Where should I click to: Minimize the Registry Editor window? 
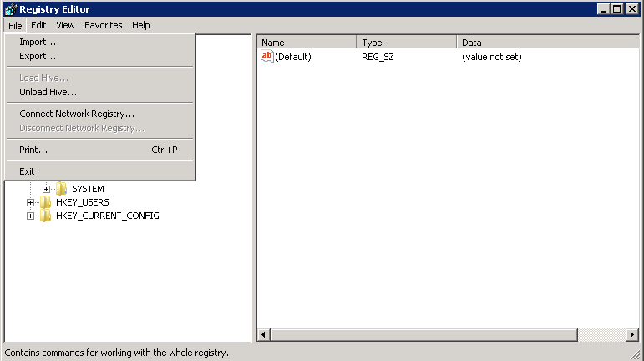tap(602, 9)
